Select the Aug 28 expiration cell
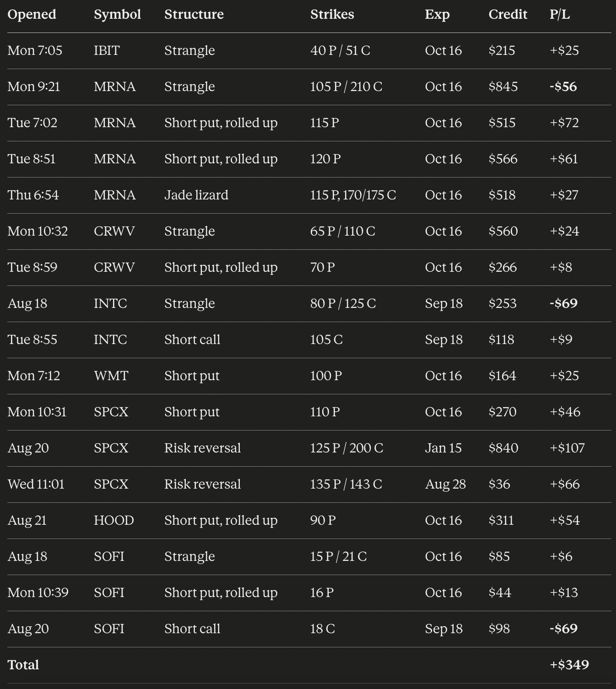This screenshot has width=616, height=689. click(x=445, y=484)
